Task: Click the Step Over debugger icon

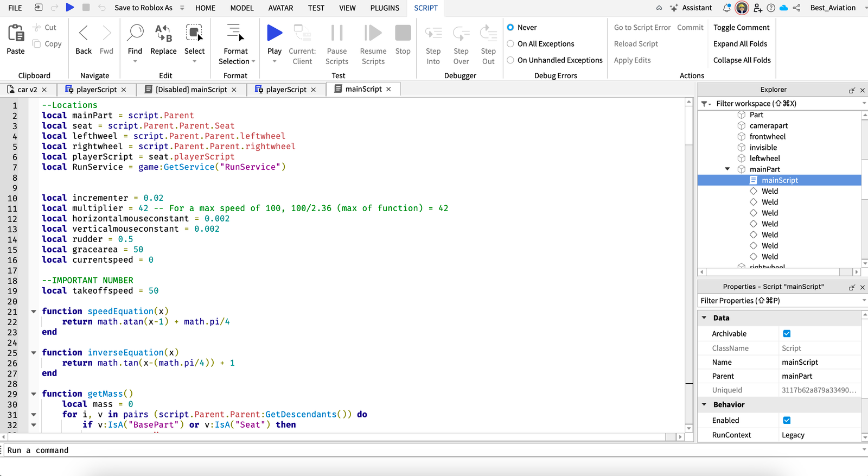Action: pos(461,34)
